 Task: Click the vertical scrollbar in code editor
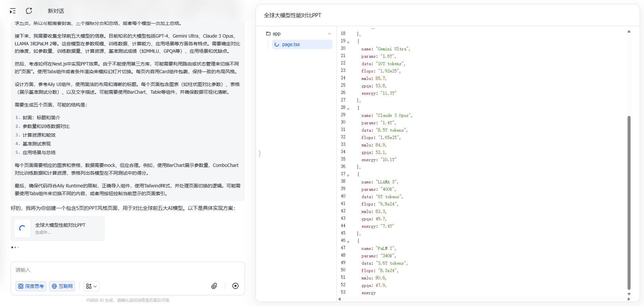[x=629, y=202]
